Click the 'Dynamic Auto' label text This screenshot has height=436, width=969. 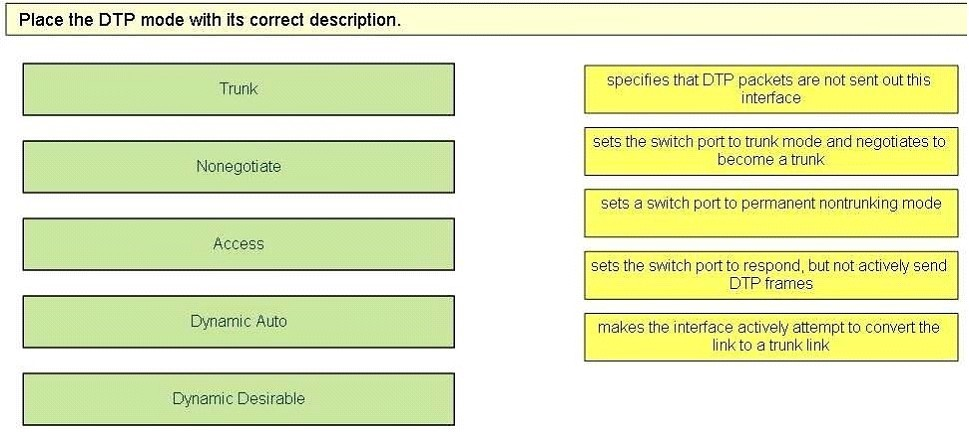click(x=239, y=321)
